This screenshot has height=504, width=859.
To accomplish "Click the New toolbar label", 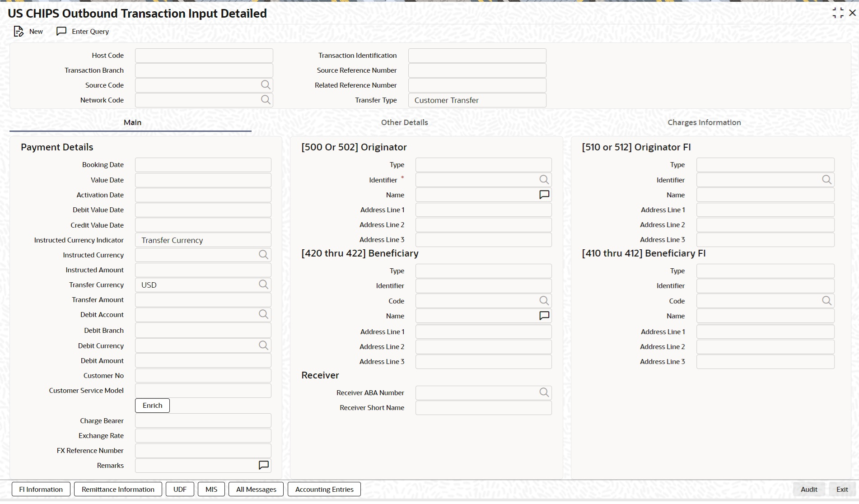I will pyautogui.click(x=36, y=32).
